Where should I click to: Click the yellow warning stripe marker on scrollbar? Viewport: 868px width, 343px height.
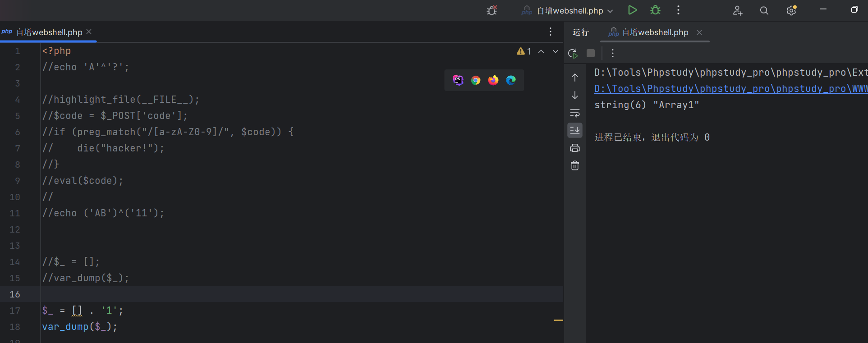pos(559,320)
